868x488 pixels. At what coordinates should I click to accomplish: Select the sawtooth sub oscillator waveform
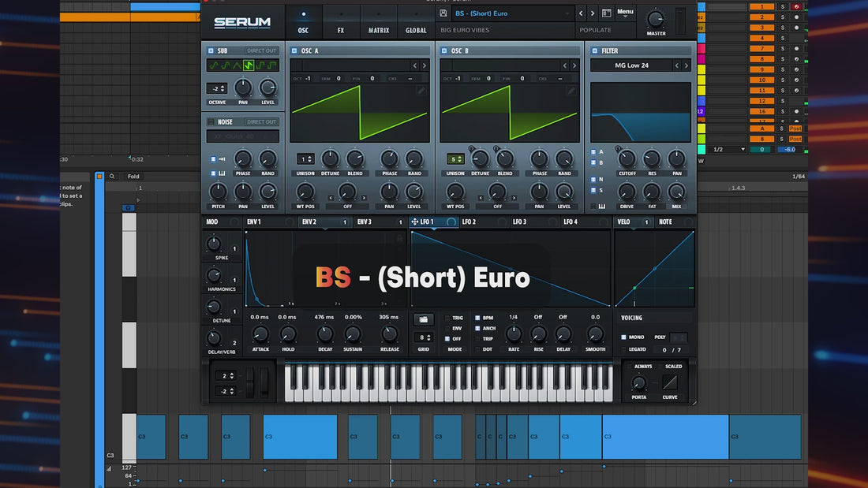[249, 65]
